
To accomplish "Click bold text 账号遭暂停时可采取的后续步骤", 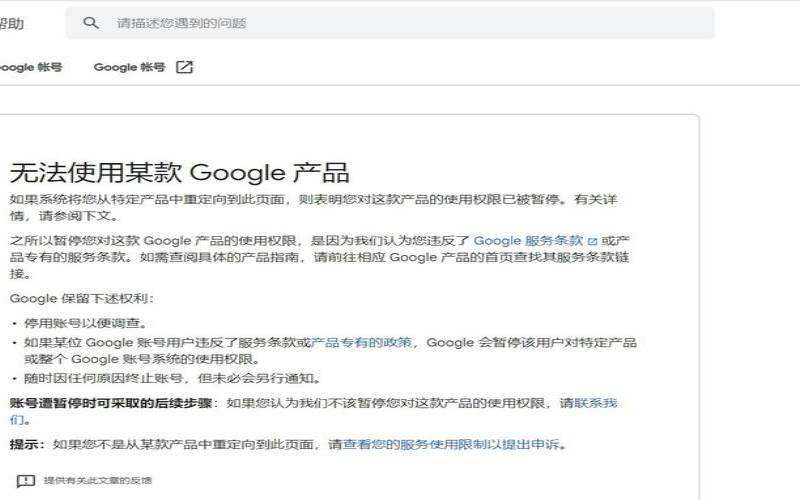I will pos(111,403).
